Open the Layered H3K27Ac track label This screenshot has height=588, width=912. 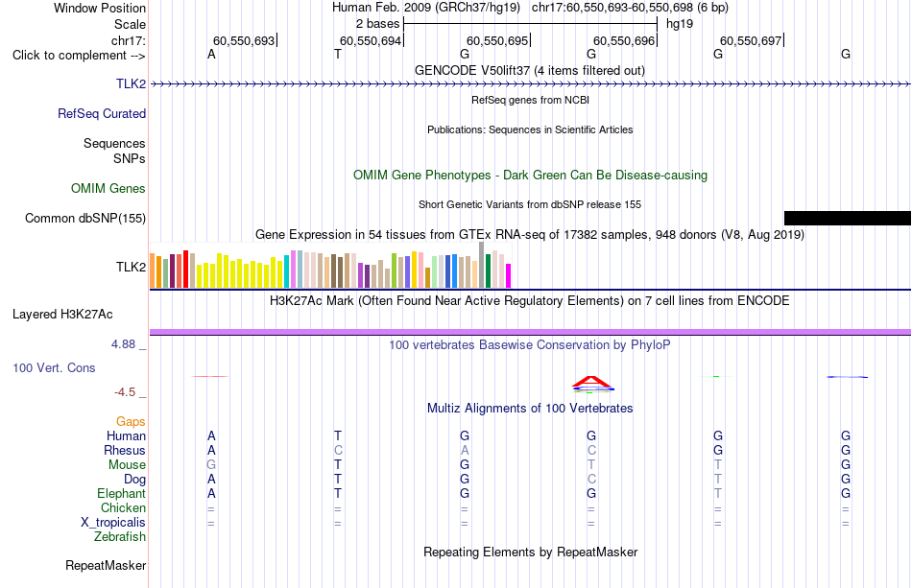click(62, 315)
